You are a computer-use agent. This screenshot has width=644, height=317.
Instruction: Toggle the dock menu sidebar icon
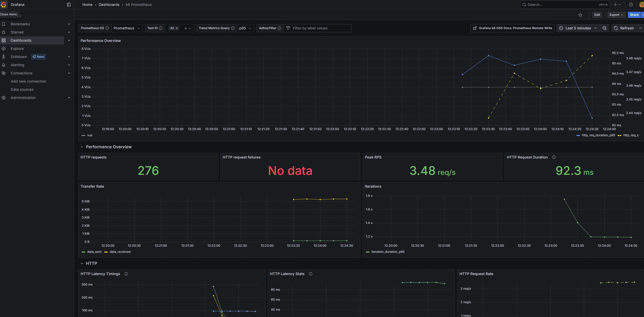click(x=69, y=5)
